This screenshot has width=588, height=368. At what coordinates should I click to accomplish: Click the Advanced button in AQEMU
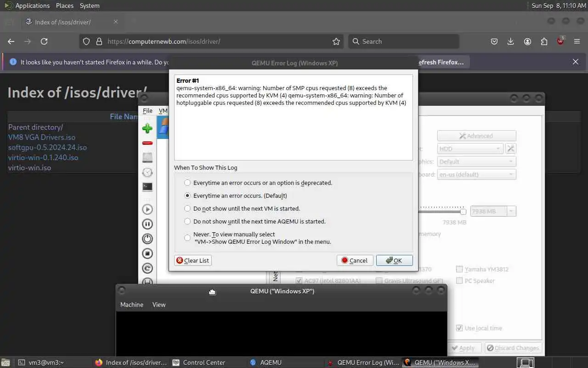[476, 136]
